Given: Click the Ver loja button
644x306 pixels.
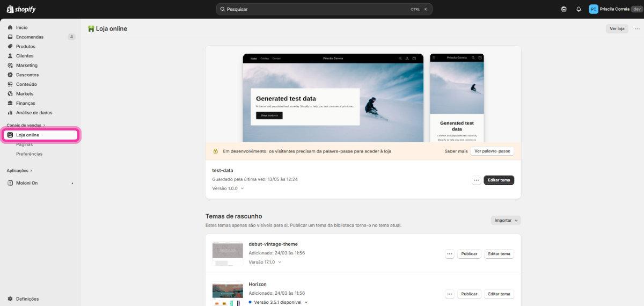Looking at the screenshot, I should click(x=617, y=28).
